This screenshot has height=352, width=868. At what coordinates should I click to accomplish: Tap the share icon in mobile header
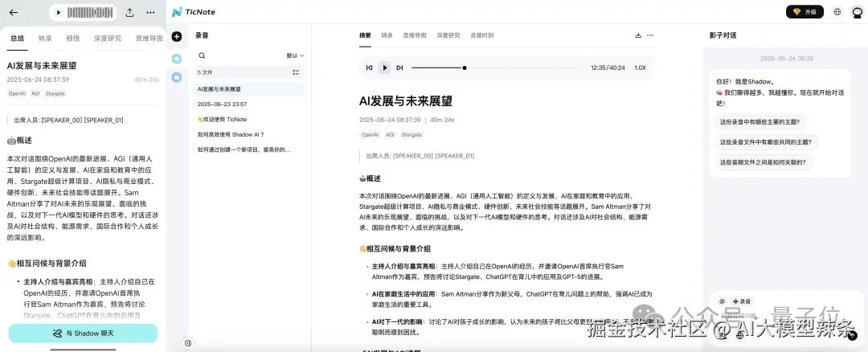point(129,12)
